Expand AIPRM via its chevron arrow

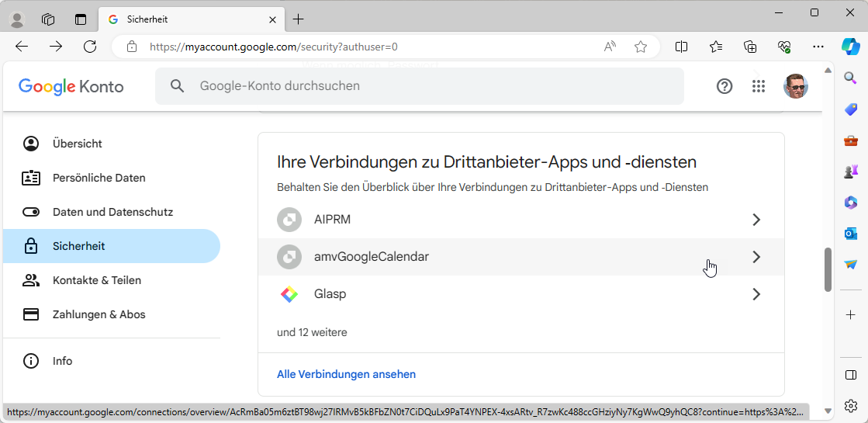(756, 220)
